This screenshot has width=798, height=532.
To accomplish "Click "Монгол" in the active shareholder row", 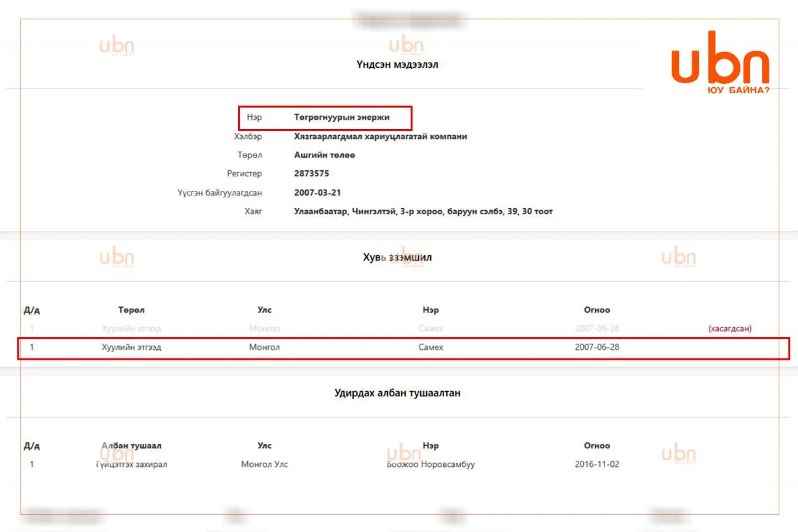I will [x=265, y=347].
